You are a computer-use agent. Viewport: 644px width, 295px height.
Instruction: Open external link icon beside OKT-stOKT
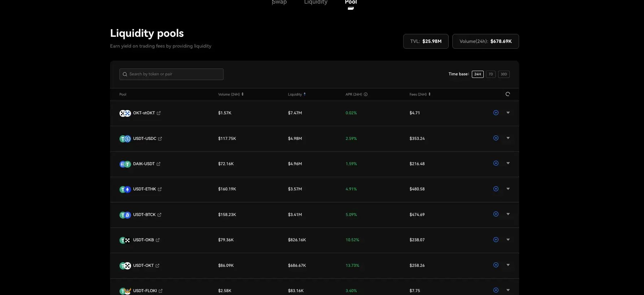[159, 113]
